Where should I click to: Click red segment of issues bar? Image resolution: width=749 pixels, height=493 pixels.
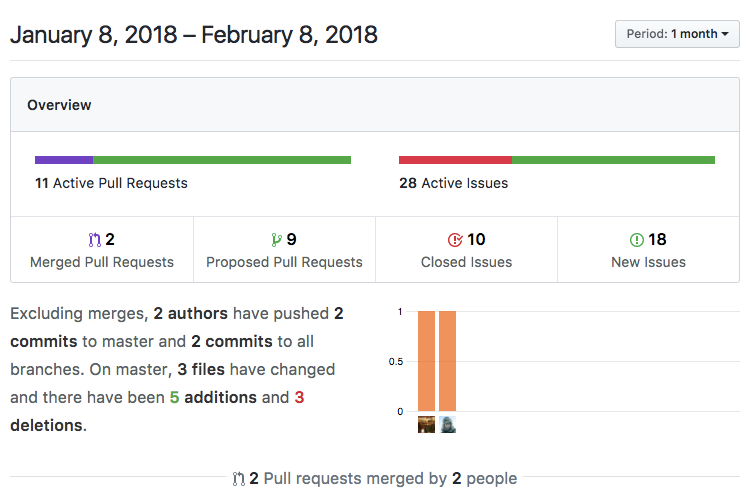pyautogui.click(x=455, y=160)
